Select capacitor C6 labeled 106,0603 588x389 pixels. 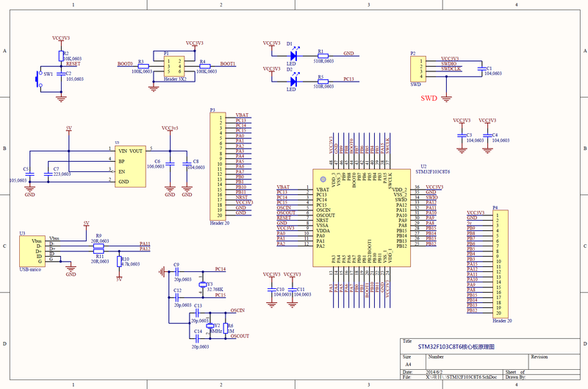(170, 164)
